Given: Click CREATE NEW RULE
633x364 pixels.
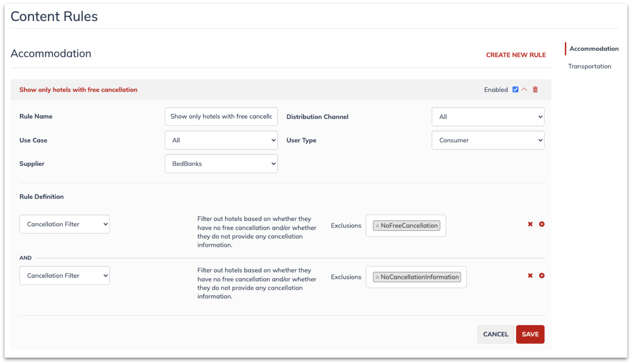Looking at the screenshot, I should click(516, 55).
